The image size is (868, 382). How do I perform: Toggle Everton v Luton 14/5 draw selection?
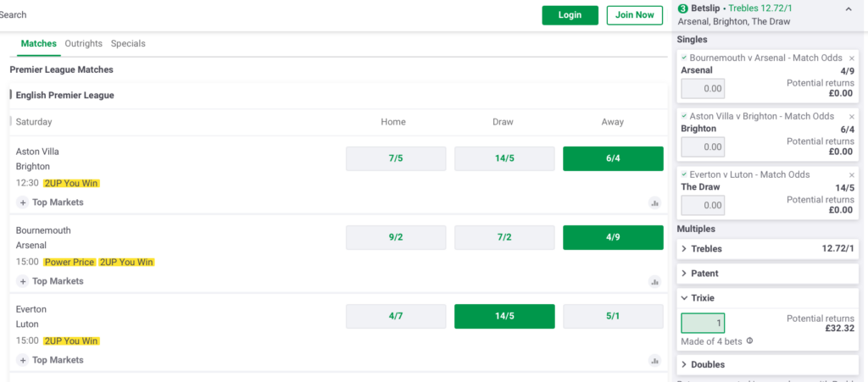point(504,316)
